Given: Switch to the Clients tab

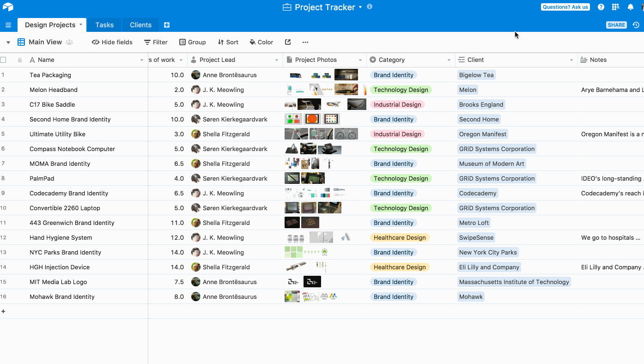Looking at the screenshot, I should click(x=140, y=25).
